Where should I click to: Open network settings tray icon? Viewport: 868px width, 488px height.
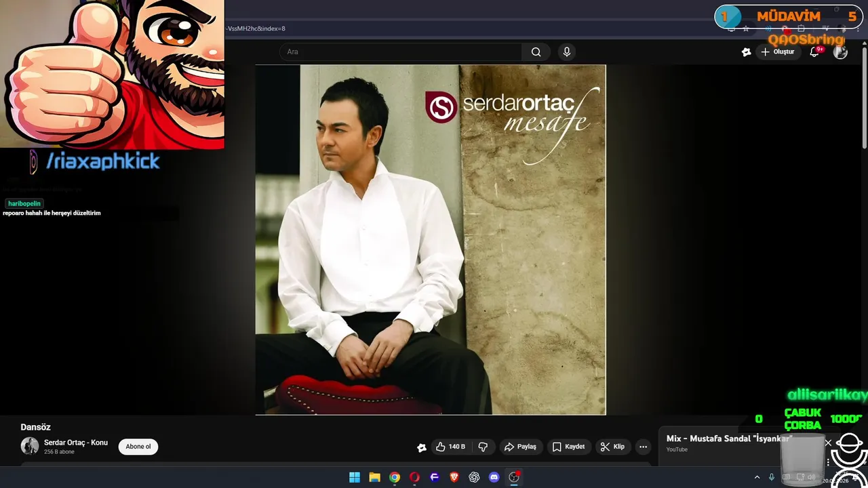(800, 477)
